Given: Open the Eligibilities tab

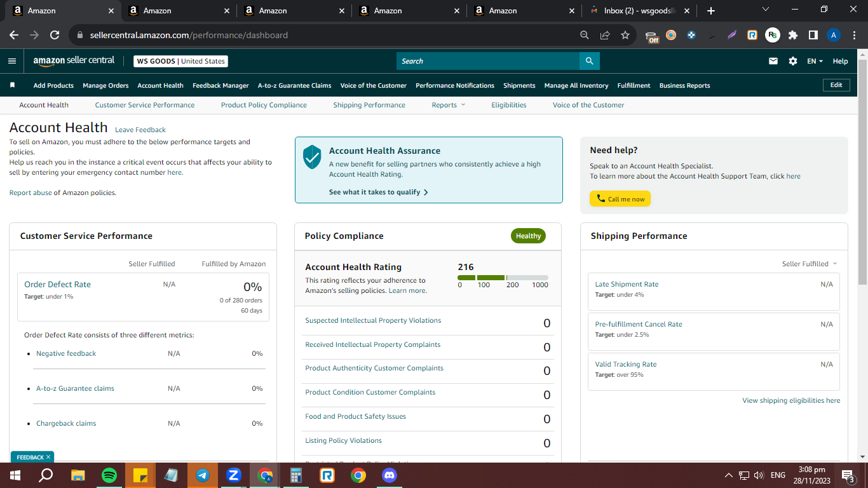Looking at the screenshot, I should point(509,105).
